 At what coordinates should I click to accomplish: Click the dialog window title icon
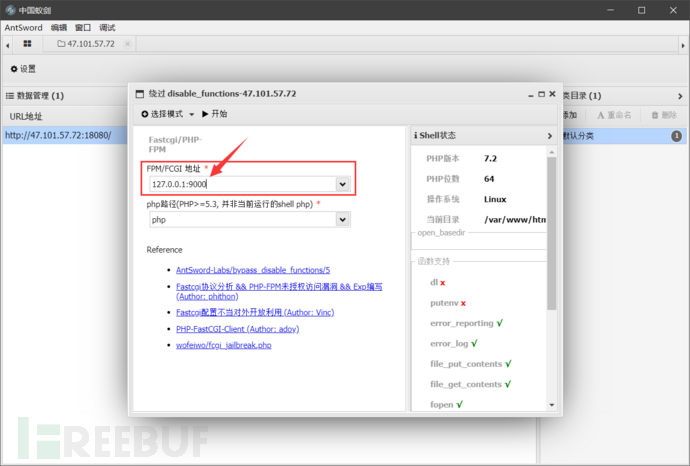click(139, 94)
